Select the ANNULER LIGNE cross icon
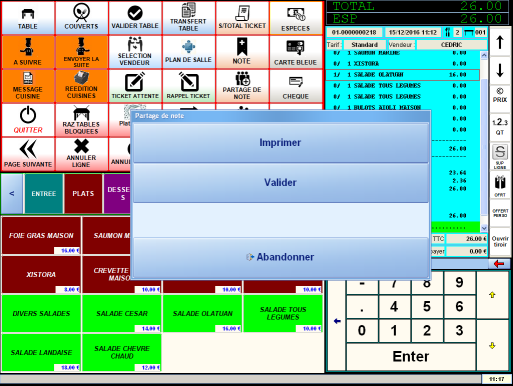The height and width of the screenshot is (386, 513). point(81,154)
